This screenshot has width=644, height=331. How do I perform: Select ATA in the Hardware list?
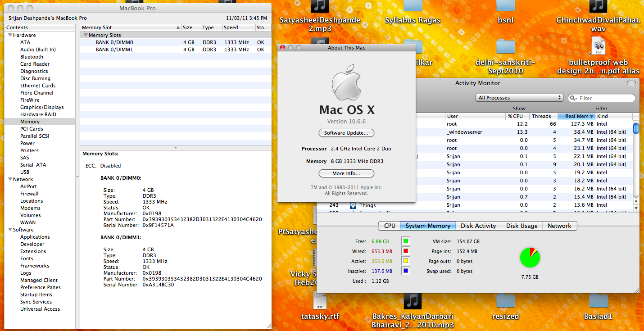point(25,42)
